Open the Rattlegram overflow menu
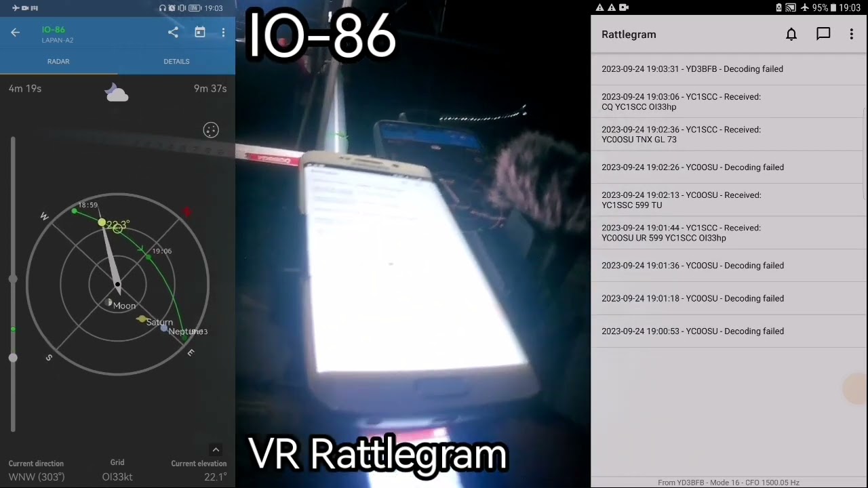The image size is (868, 488). [x=852, y=34]
